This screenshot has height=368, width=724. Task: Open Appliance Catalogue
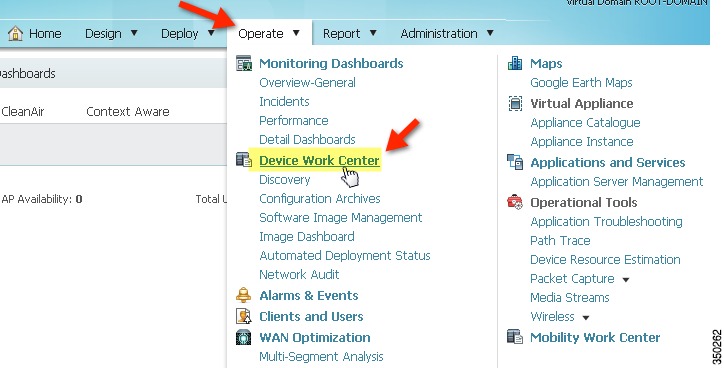point(585,122)
